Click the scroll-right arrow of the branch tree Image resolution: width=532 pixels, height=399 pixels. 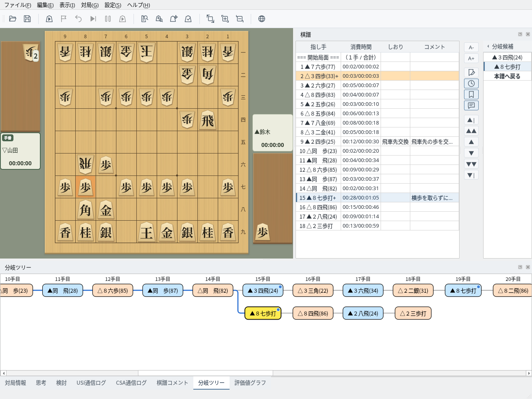point(529,373)
